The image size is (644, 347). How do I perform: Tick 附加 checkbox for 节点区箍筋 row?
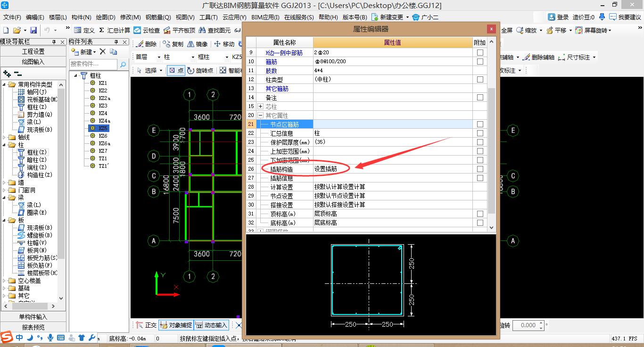click(480, 124)
